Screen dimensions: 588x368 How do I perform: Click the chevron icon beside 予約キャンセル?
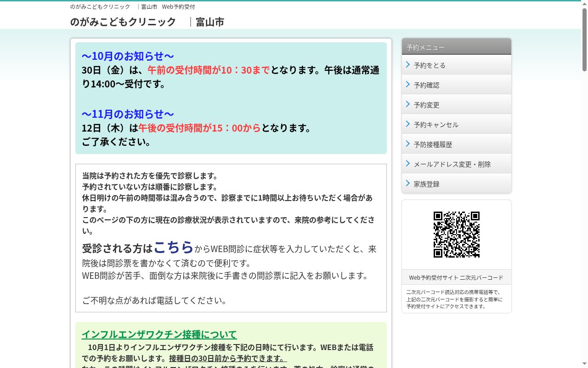point(408,124)
